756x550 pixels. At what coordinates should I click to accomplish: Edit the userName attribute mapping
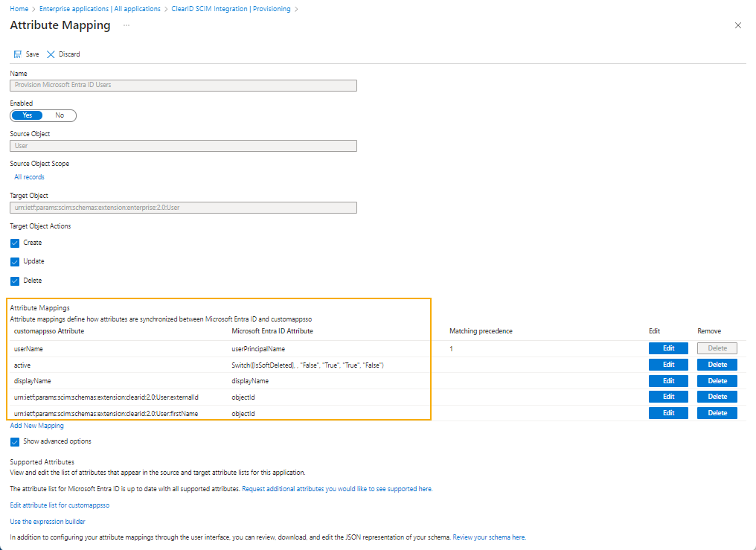click(x=667, y=348)
